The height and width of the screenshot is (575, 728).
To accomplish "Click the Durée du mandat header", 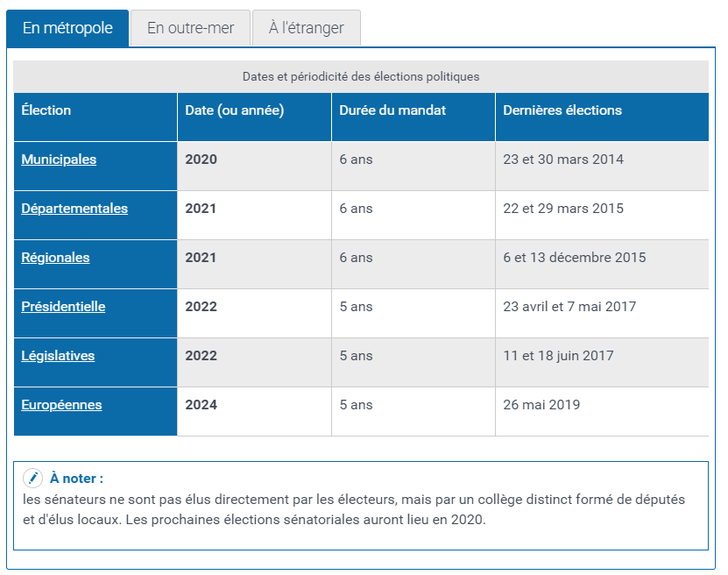I will tap(413, 117).
